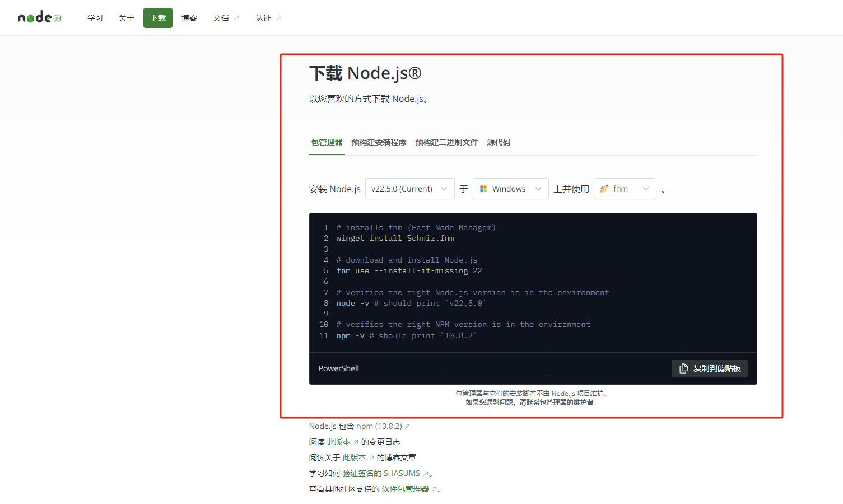Viewport: 843px width, 504px height.
Task: Open 此版本 link in 博客文章 line
Action: click(x=358, y=458)
